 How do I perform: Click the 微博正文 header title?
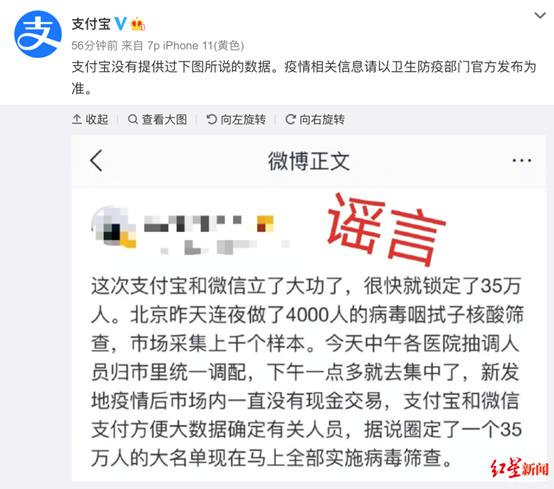[x=309, y=161]
